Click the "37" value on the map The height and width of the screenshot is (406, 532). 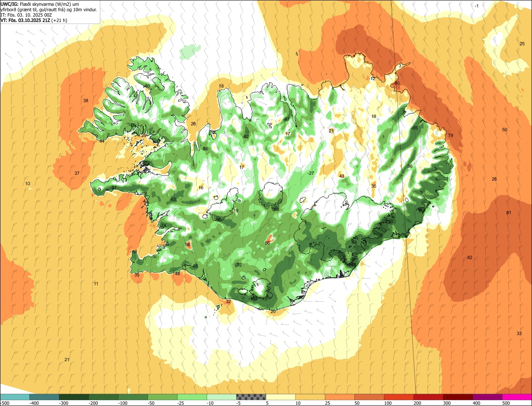point(77,173)
